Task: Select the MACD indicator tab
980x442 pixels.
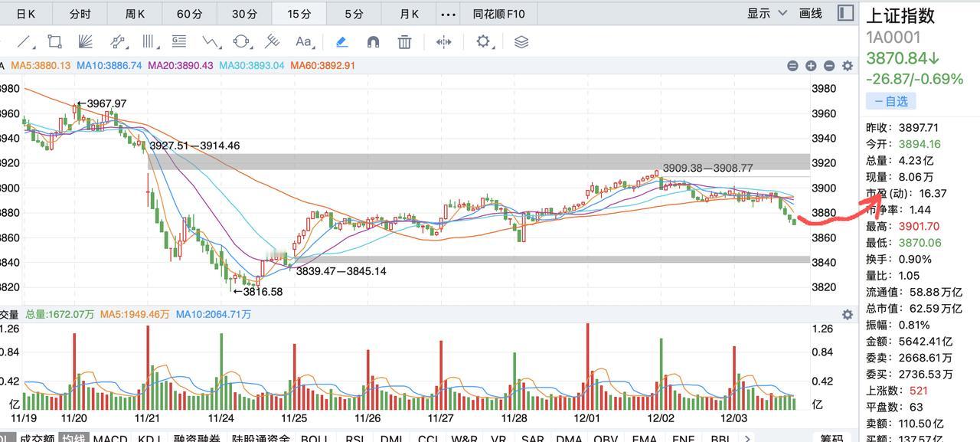Action: pyautogui.click(x=110, y=438)
